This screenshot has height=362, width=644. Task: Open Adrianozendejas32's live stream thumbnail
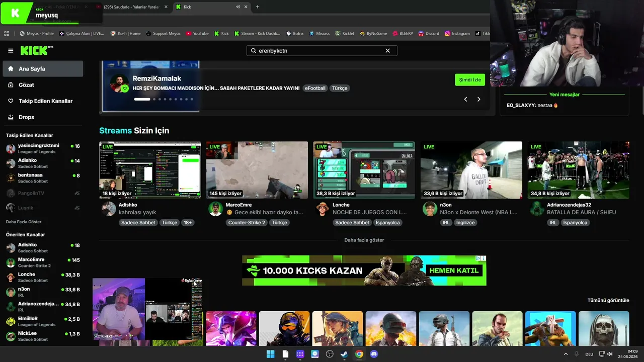coord(579,170)
